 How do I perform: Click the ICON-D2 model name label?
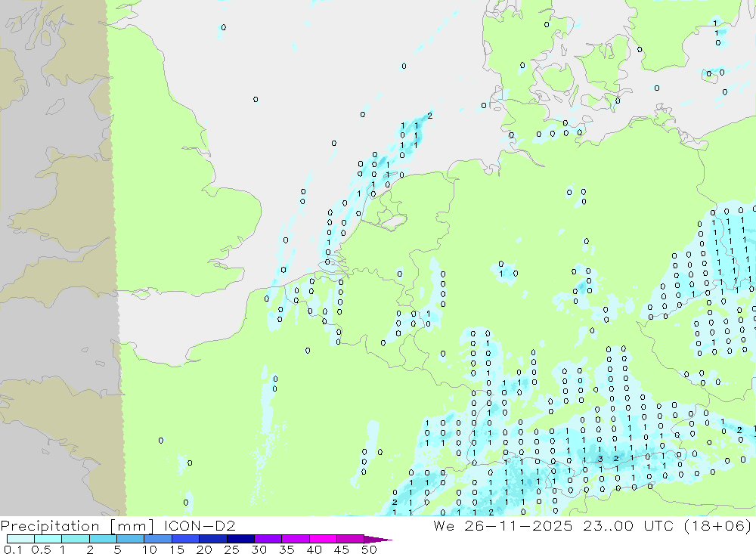[200, 525]
